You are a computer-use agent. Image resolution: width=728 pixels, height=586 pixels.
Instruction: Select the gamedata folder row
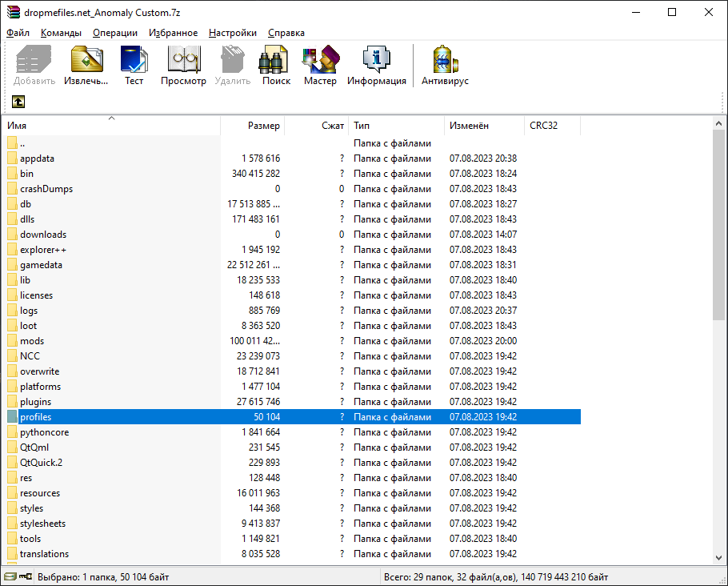[x=41, y=265]
